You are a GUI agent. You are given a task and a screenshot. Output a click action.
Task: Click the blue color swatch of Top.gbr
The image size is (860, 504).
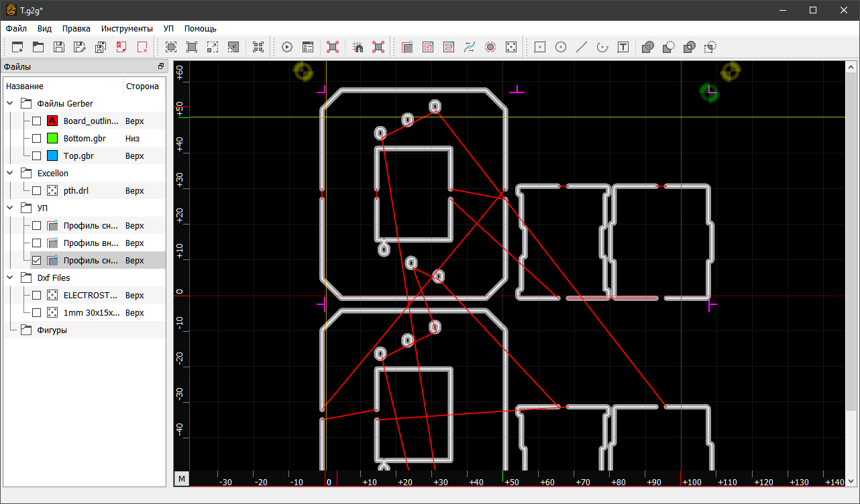(52, 156)
